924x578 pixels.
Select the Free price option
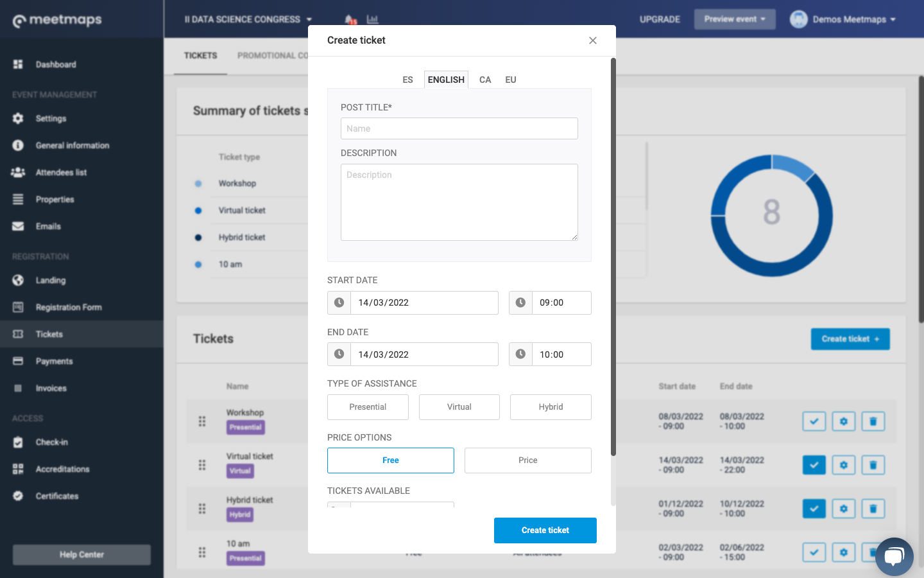(x=391, y=460)
